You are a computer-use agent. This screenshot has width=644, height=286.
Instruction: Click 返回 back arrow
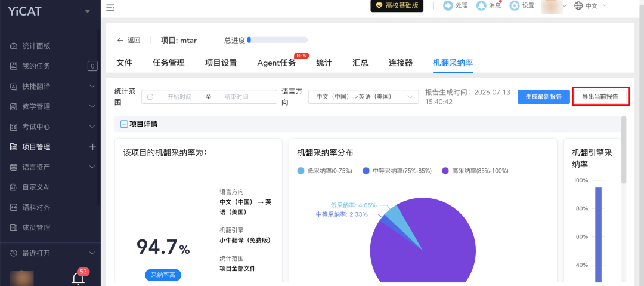pos(120,41)
